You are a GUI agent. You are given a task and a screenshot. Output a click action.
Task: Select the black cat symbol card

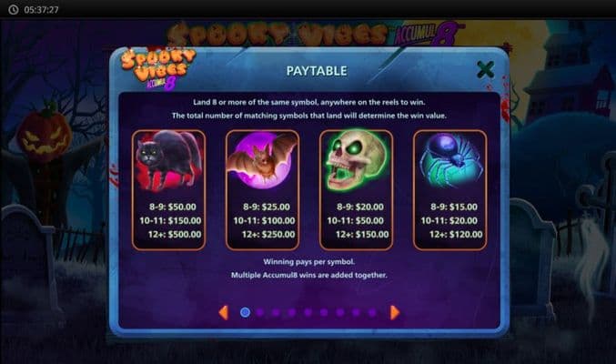[x=168, y=190]
